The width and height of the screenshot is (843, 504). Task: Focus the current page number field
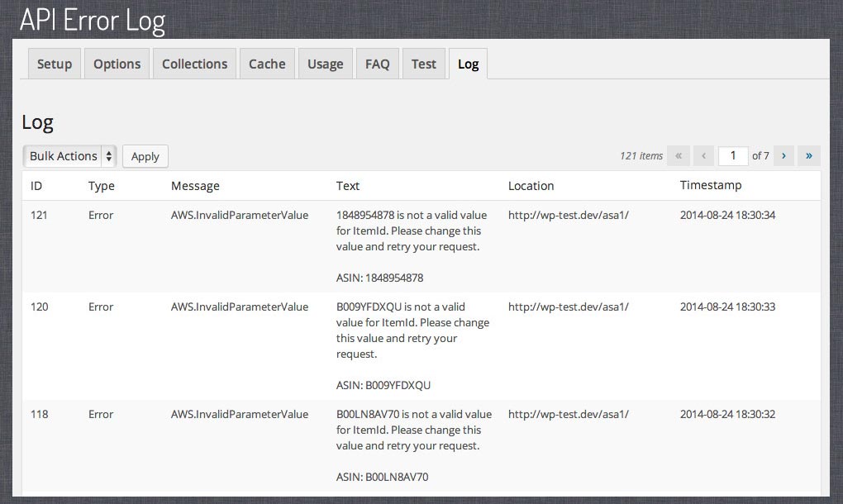[x=733, y=156]
